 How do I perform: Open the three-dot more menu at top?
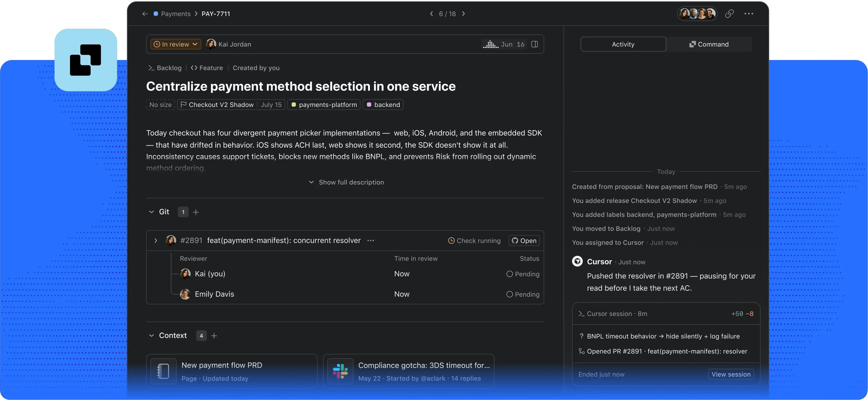click(749, 14)
